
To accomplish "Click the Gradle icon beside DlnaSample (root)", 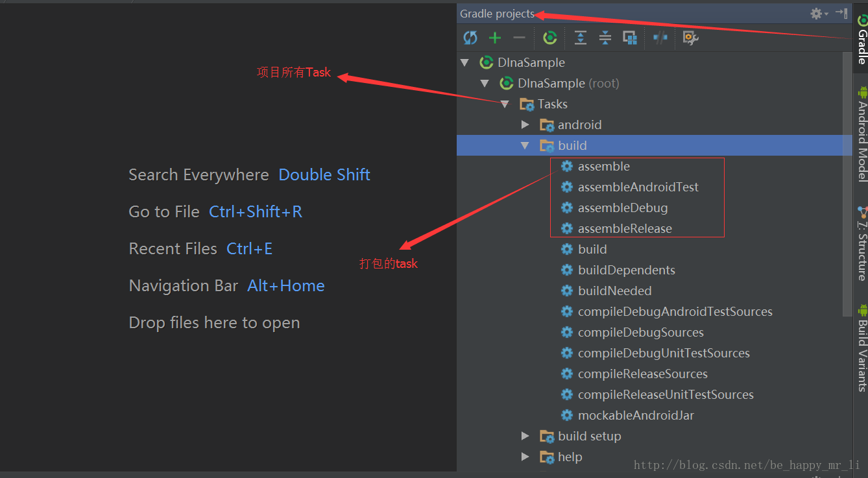I will (507, 84).
